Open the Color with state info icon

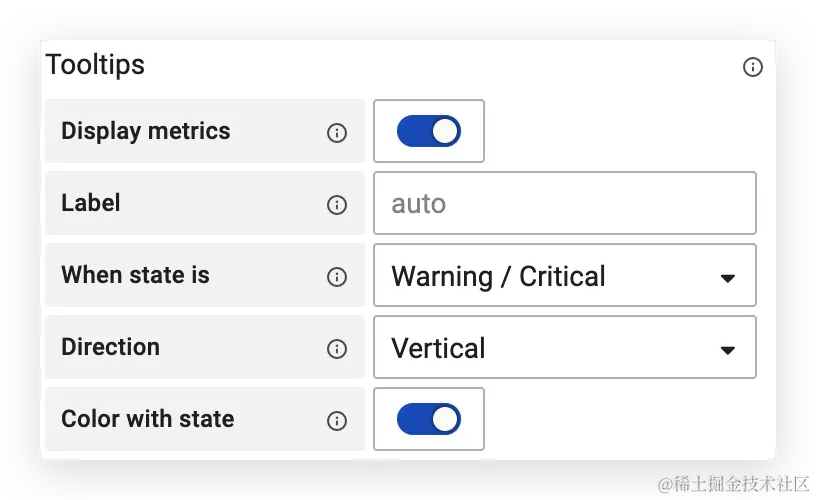point(337,420)
